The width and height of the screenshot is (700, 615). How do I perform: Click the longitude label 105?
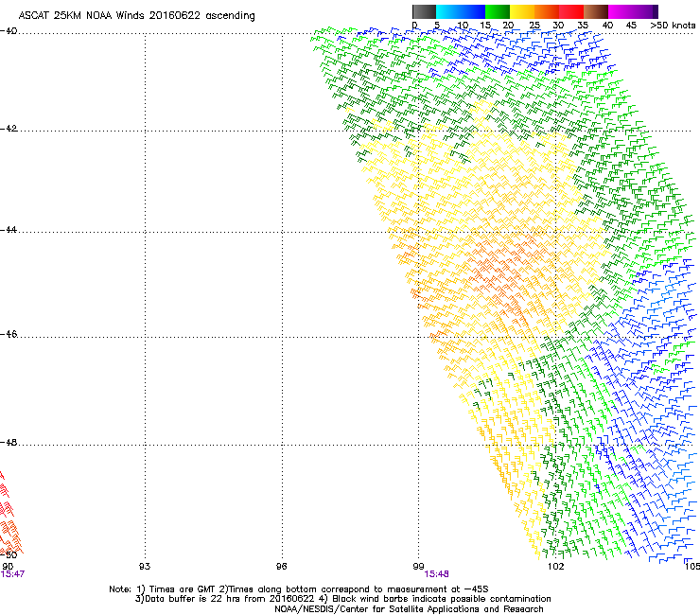coord(692,567)
